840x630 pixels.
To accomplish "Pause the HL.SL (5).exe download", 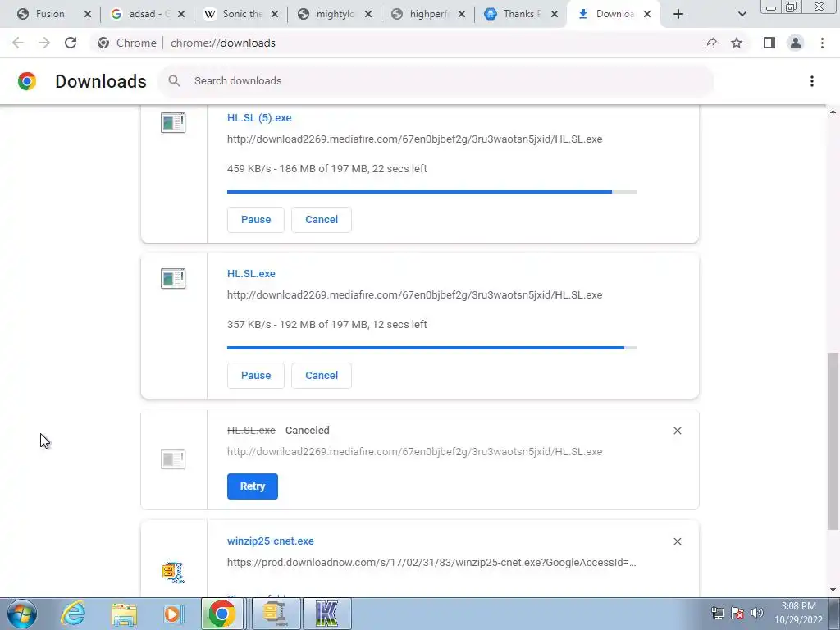I will [256, 220].
